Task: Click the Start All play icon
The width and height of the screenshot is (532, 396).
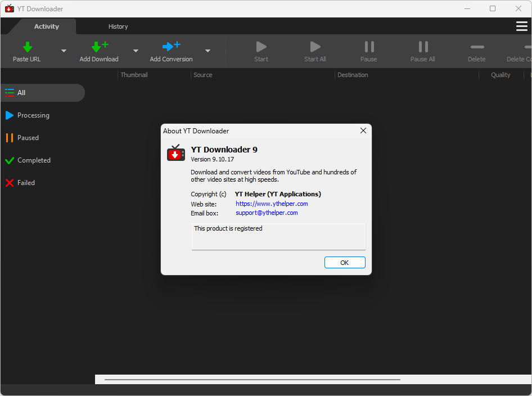Action: coord(315,47)
